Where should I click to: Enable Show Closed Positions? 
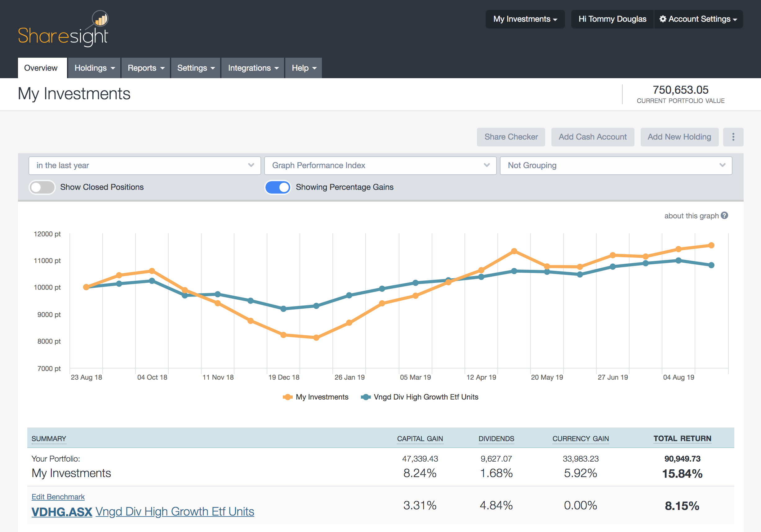(x=42, y=187)
